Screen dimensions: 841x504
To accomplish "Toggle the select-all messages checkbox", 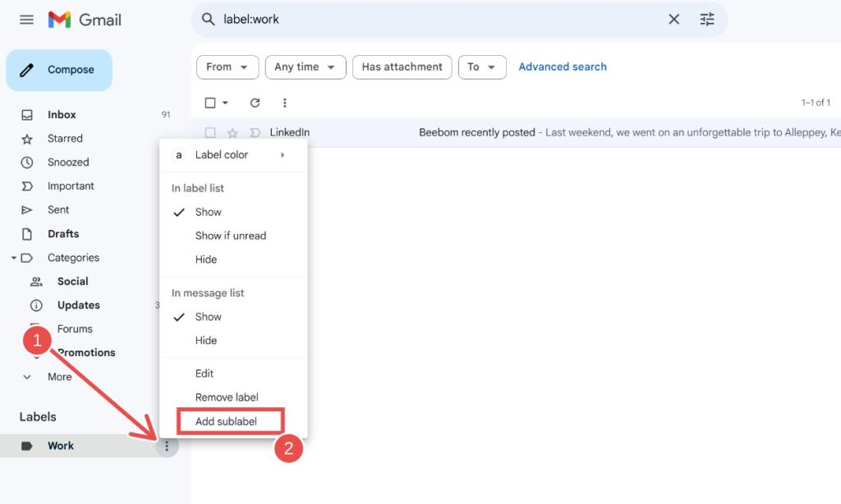I will click(208, 103).
